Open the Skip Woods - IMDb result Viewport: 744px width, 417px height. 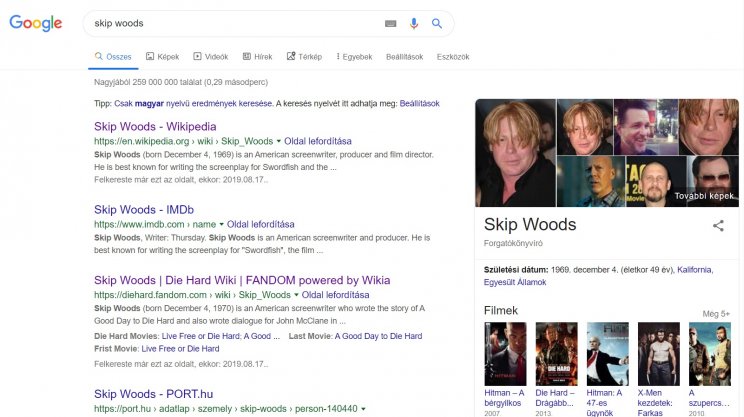(x=144, y=210)
